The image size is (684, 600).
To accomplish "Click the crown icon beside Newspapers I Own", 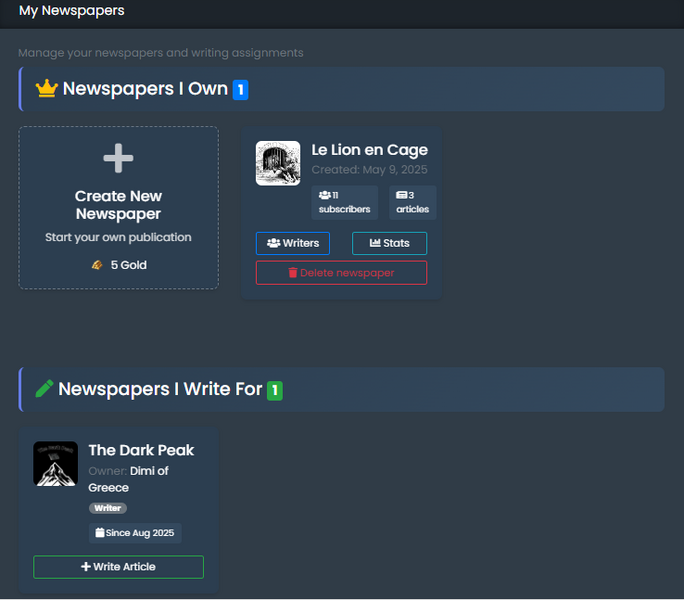I will [47, 89].
